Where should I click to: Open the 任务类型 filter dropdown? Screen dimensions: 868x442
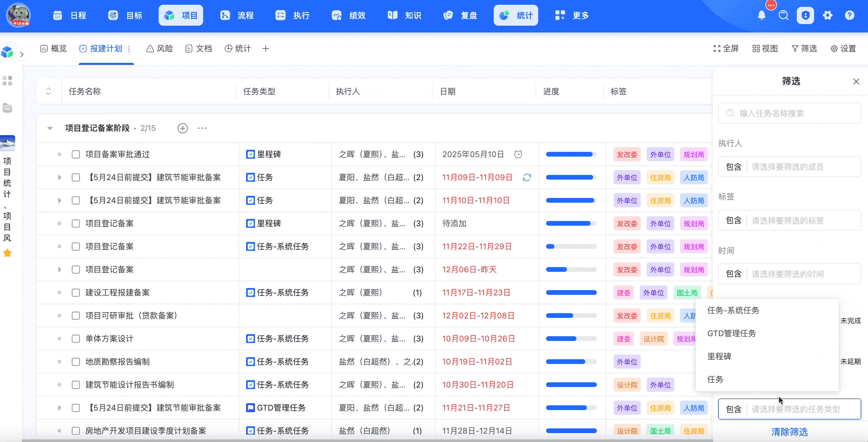point(789,409)
